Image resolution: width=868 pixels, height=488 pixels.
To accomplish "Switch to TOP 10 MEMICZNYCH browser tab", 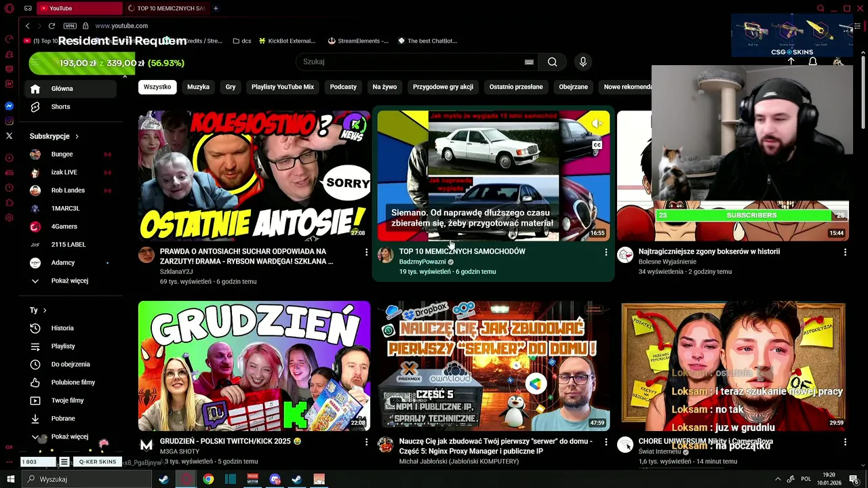I will click(x=167, y=8).
